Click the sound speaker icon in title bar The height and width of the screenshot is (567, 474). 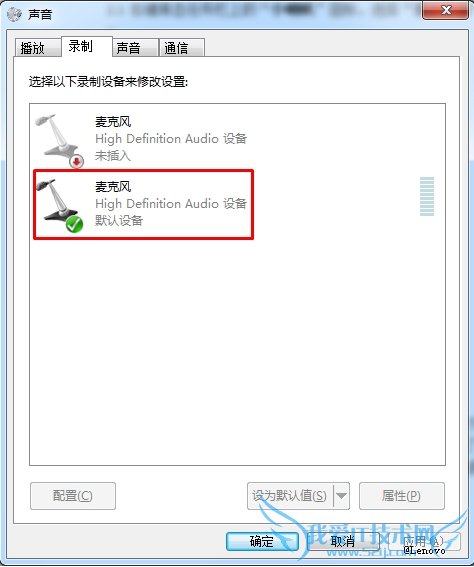[x=14, y=14]
